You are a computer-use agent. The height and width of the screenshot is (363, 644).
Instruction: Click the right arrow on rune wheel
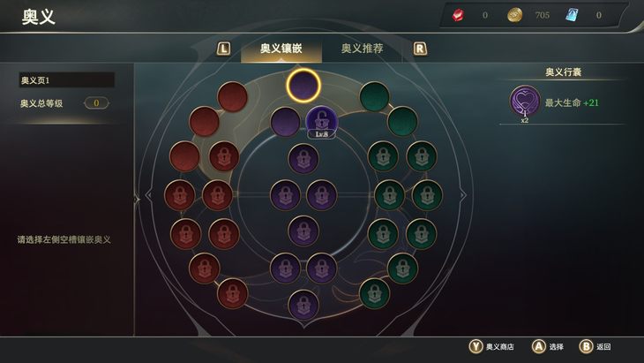(463, 195)
